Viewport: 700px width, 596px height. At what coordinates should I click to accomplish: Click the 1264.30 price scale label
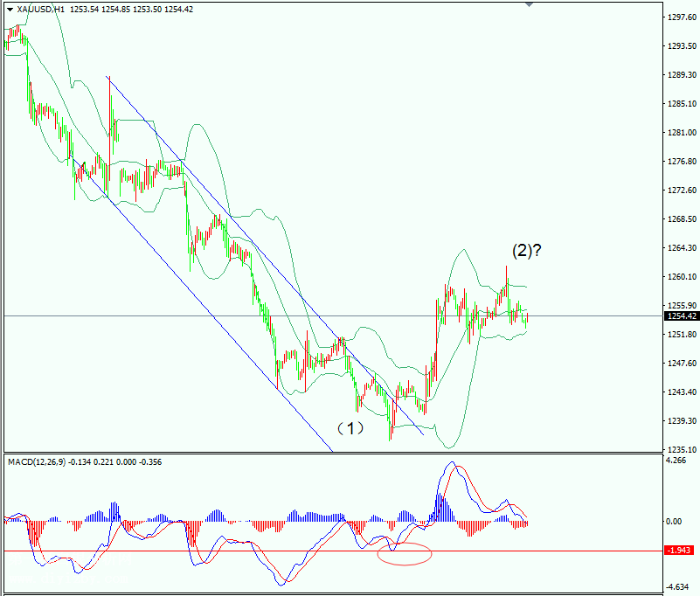click(x=682, y=248)
